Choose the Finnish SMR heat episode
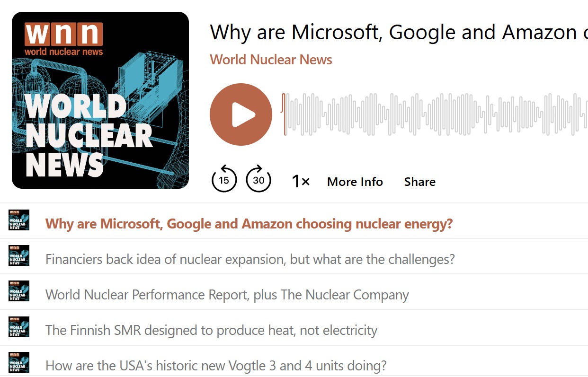 [212, 330]
